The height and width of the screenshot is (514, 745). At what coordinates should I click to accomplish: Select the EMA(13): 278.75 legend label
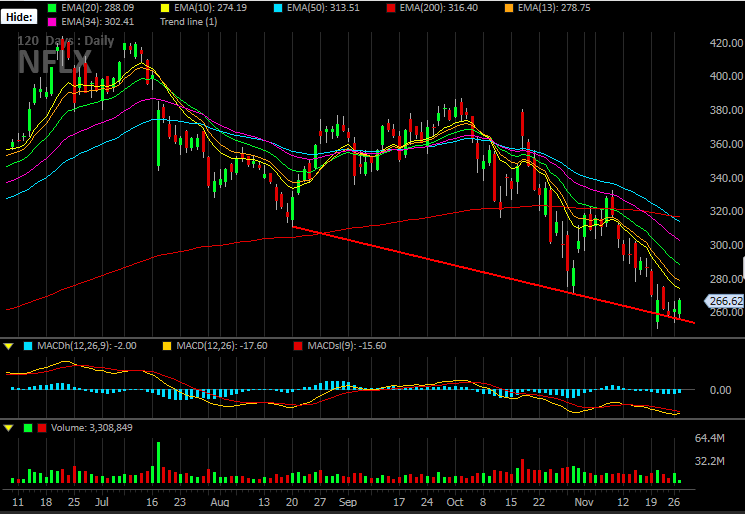554,8
